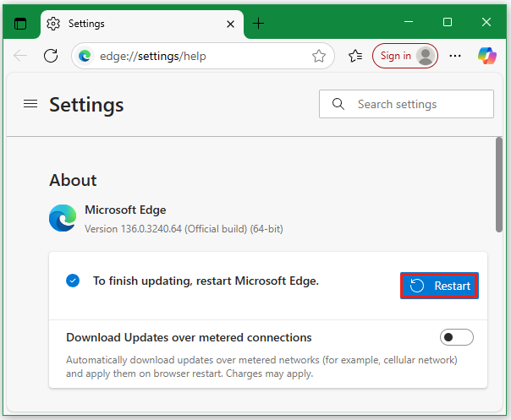Click the Microsoft Edge logo

point(63,218)
